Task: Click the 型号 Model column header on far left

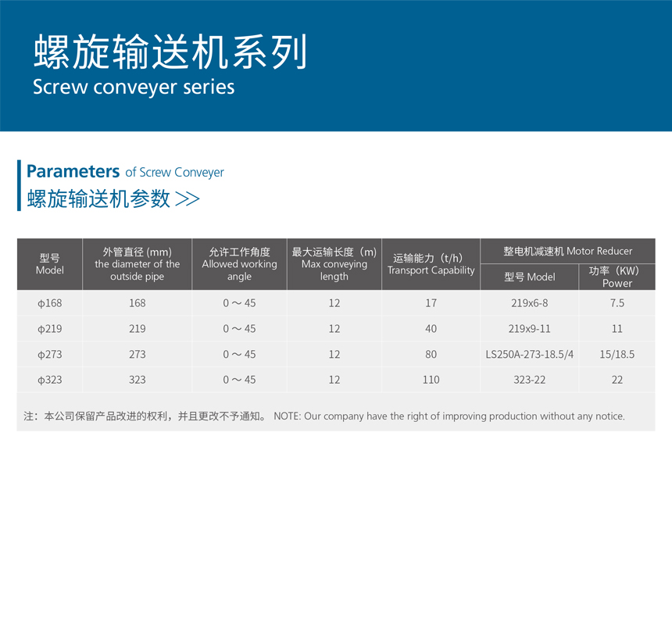Action: [x=49, y=264]
